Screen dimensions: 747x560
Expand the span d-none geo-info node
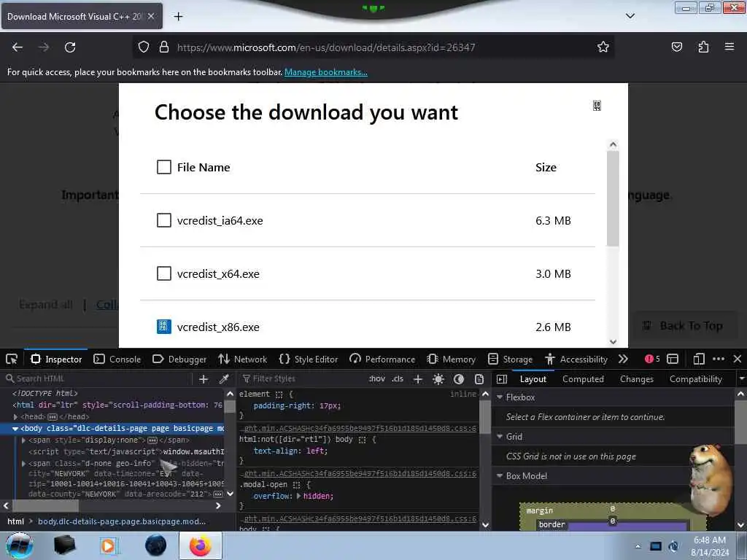click(x=23, y=463)
